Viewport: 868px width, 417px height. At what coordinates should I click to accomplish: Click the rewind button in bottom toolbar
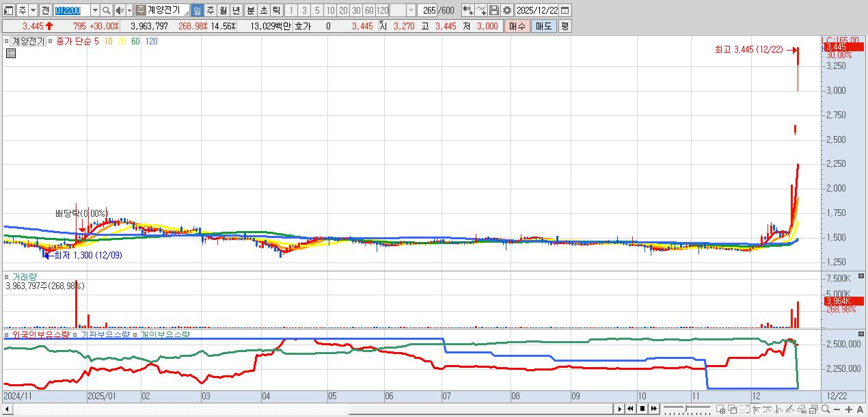630,409
